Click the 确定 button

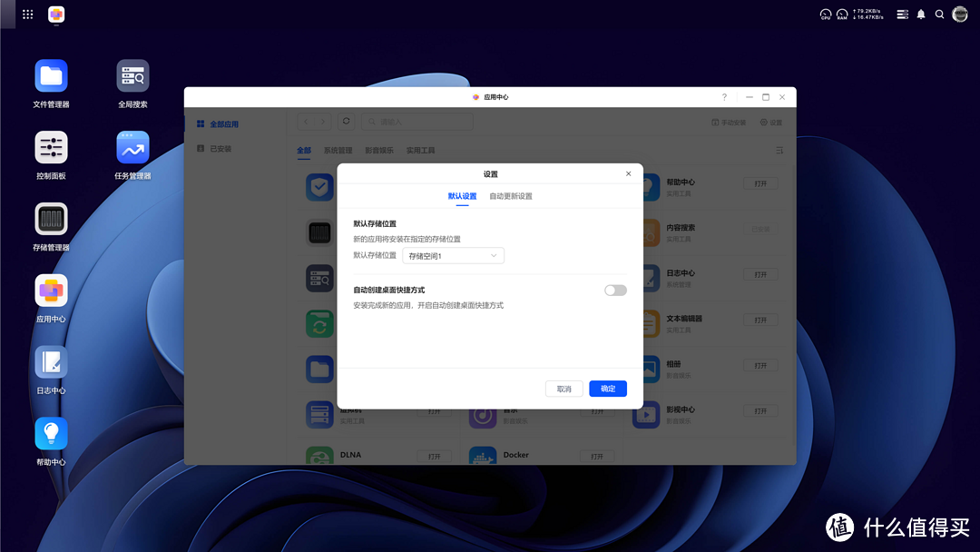pyautogui.click(x=608, y=389)
